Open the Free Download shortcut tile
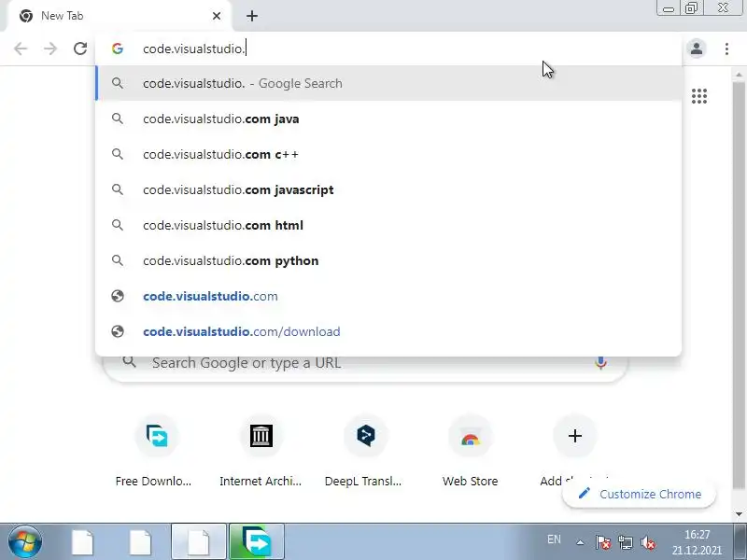The height and width of the screenshot is (560, 747). [156, 452]
